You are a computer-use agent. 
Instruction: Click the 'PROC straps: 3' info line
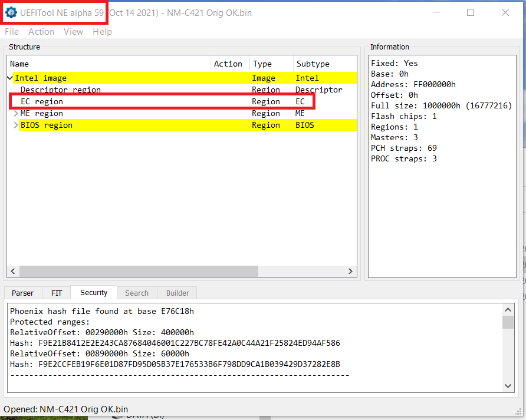tap(404, 159)
